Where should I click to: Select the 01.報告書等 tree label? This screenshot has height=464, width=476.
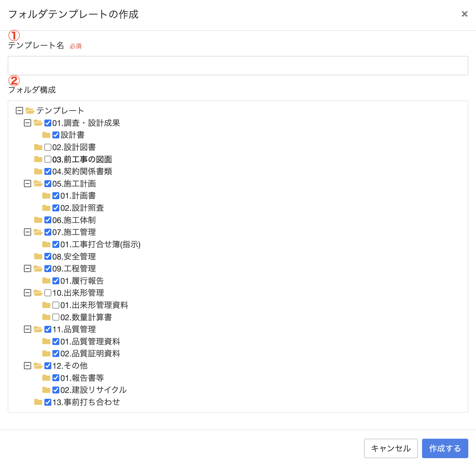[x=82, y=378]
